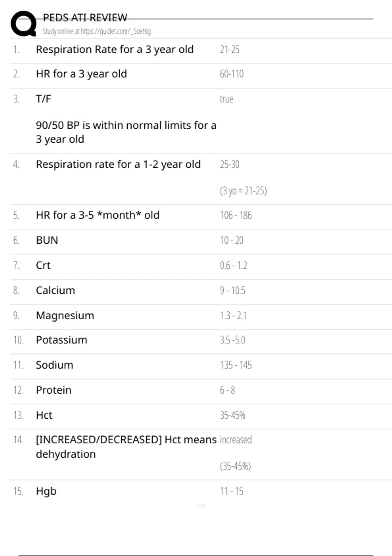Click the HR for a 3 year old term

click(81, 74)
